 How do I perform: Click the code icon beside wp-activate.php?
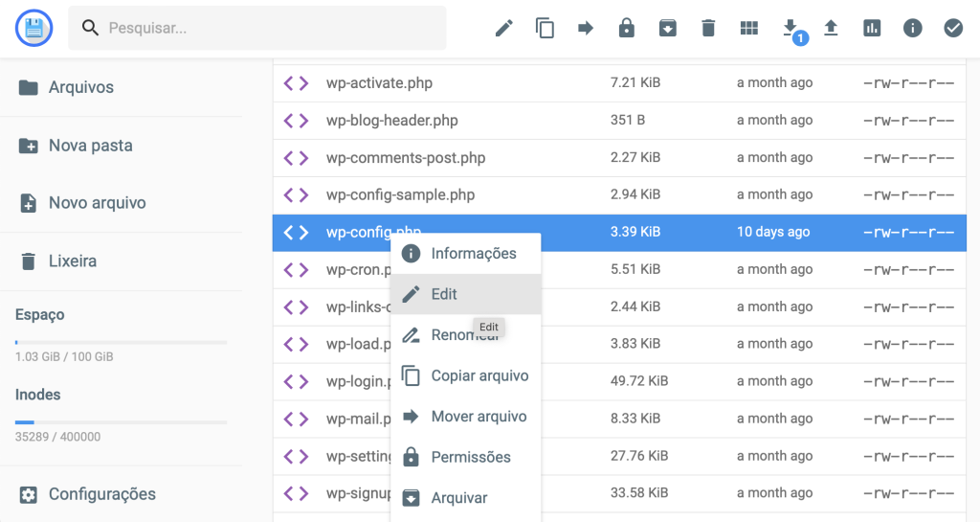(x=297, y=83)
